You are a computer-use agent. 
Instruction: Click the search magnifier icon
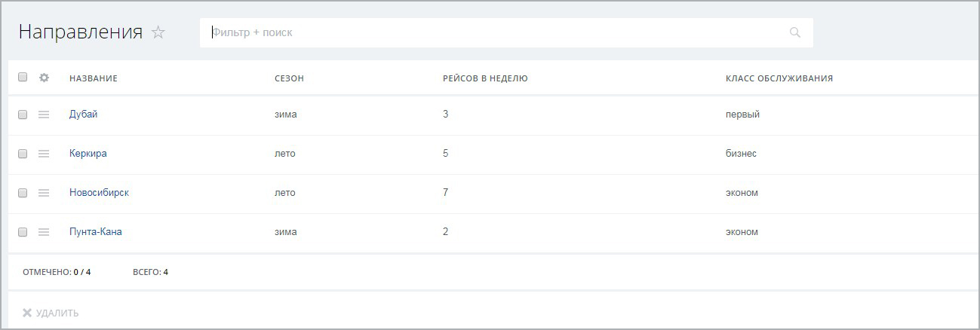point(794,32)
